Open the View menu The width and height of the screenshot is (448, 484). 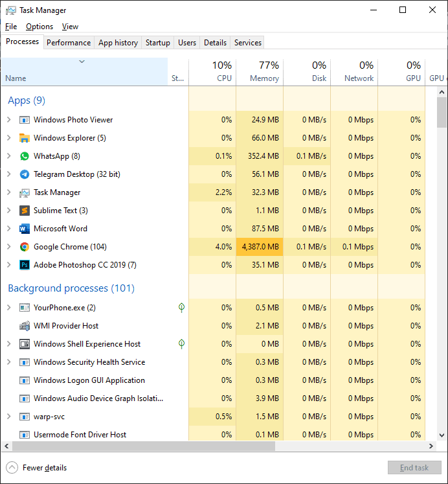(x=71, y=27)
